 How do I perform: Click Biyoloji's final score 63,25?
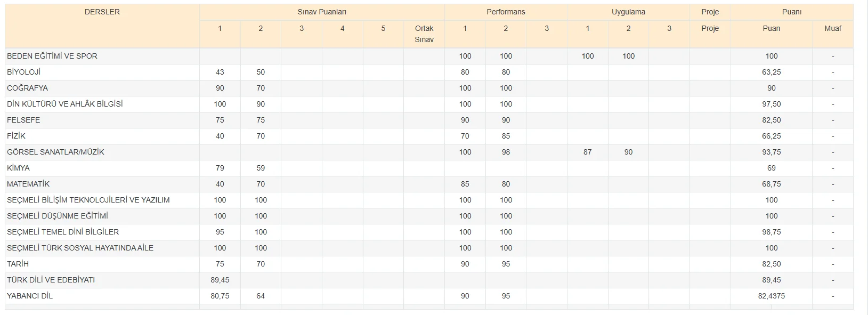[x=771, y=72]
